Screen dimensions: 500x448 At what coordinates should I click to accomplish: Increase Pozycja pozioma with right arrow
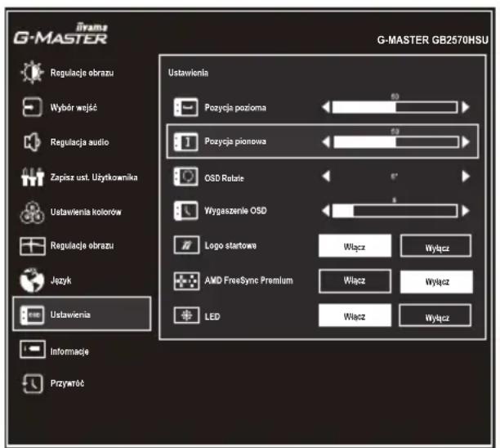point(466,107)
